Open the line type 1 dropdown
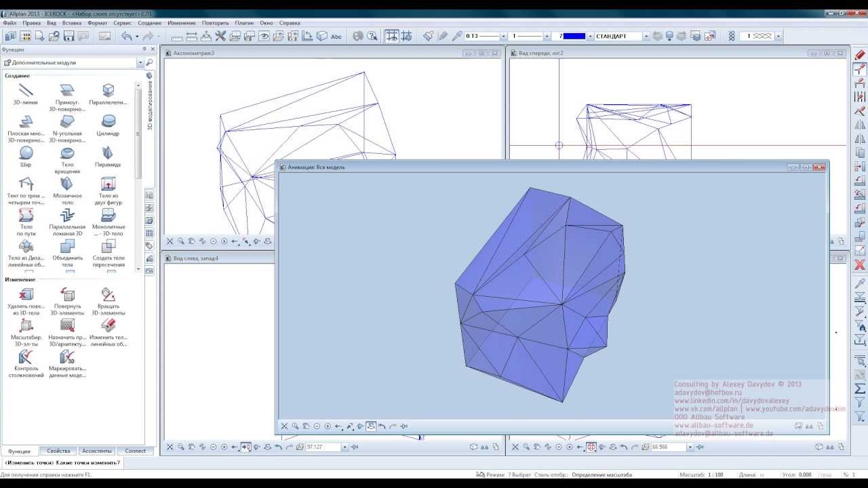Viewport: 868px width, 488px height. (x=547, y=36)
